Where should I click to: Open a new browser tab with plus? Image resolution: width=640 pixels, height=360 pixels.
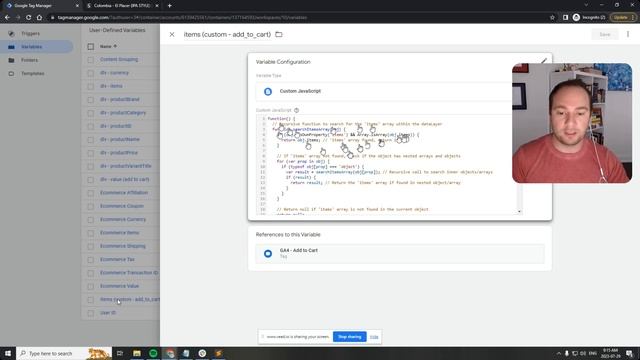coord(169,6)
